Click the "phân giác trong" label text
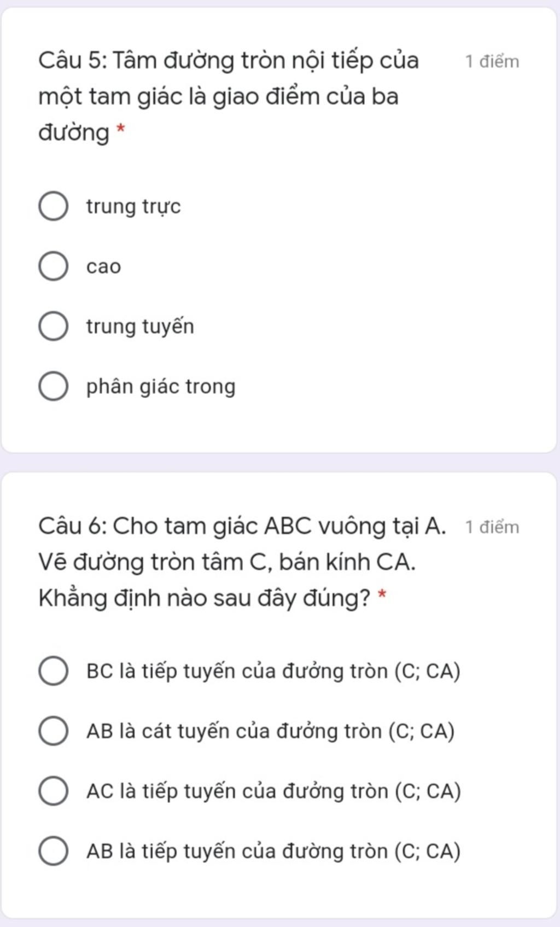 point(161,387)
